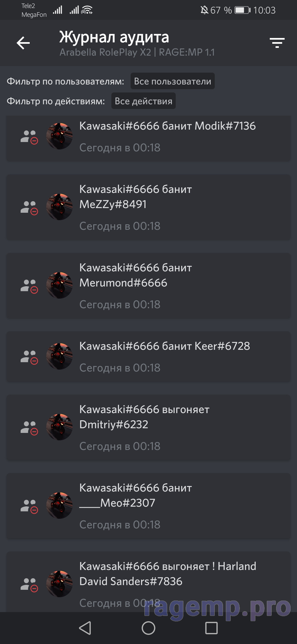Expand the ban entry for ____Meo#2307
Screen dimensions: 297x644
point(148,506)
